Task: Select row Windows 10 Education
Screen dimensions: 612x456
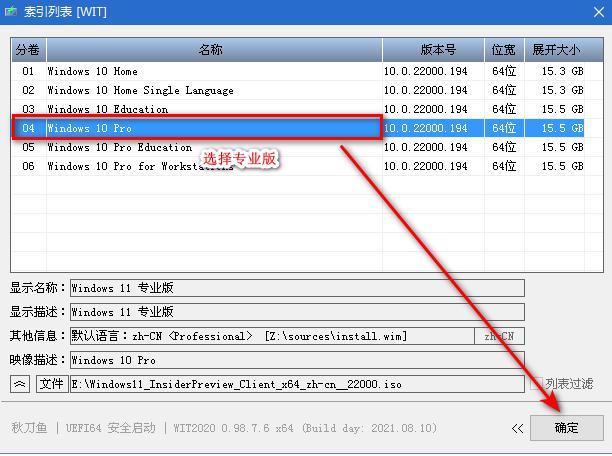Action: (297, 109)
